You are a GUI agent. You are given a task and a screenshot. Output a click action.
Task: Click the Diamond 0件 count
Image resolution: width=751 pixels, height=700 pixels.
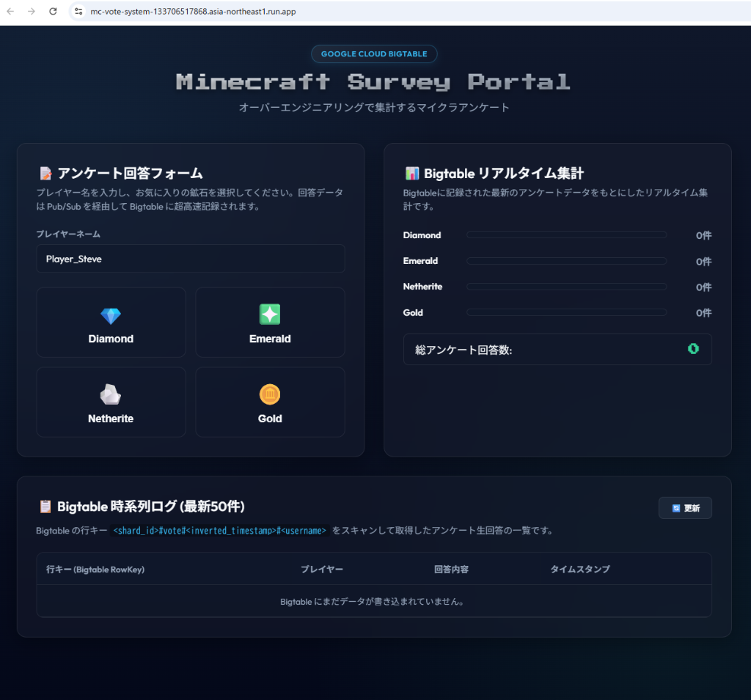tap(703, 235)
